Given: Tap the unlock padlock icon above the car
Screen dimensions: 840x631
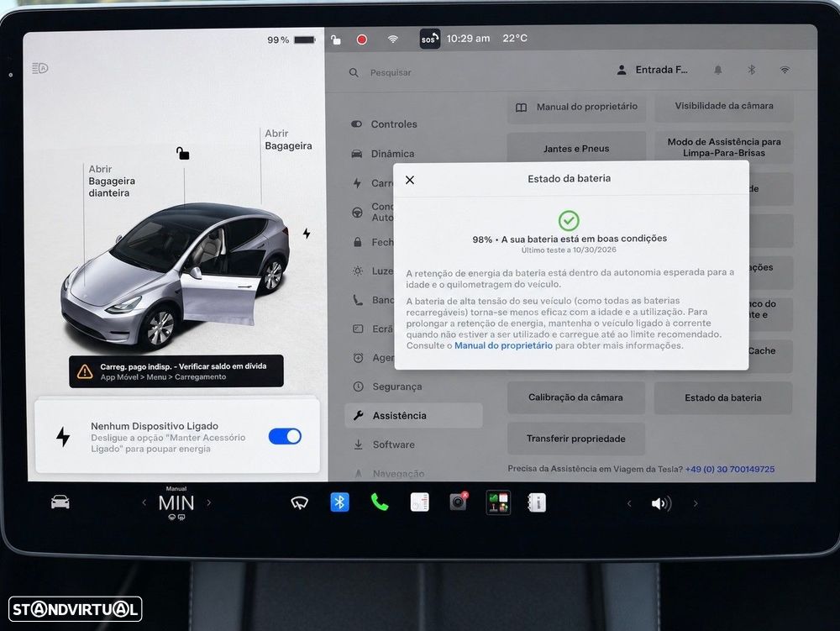Looking at the screenshot, I should [182, 153].
